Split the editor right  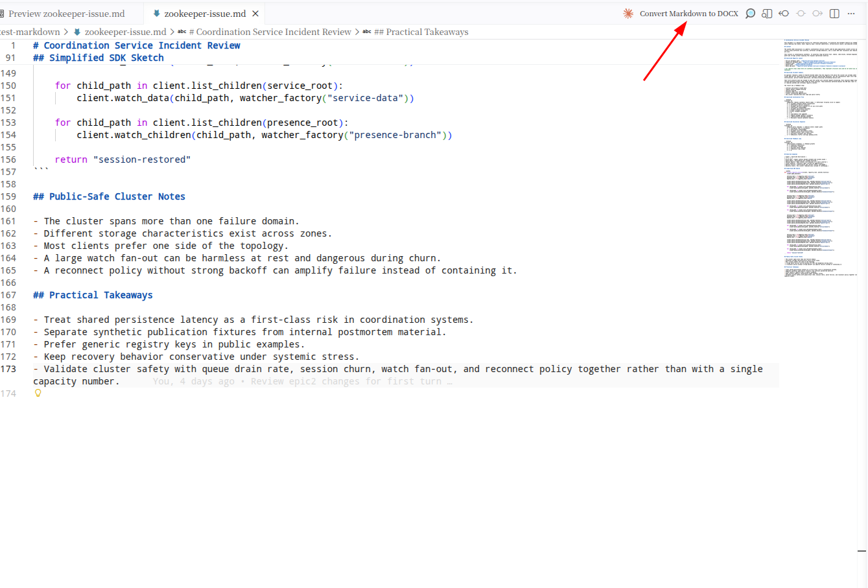pos(834,14)
